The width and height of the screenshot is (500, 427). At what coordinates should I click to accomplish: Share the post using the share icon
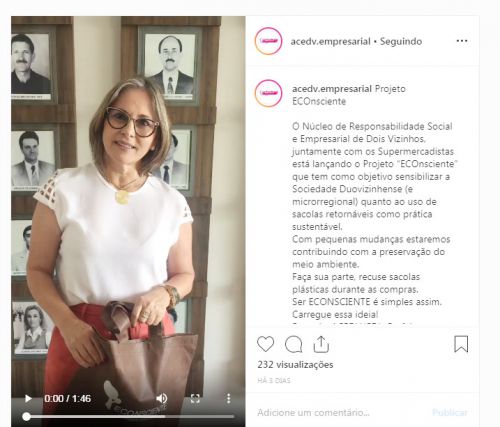coord(321,344)
